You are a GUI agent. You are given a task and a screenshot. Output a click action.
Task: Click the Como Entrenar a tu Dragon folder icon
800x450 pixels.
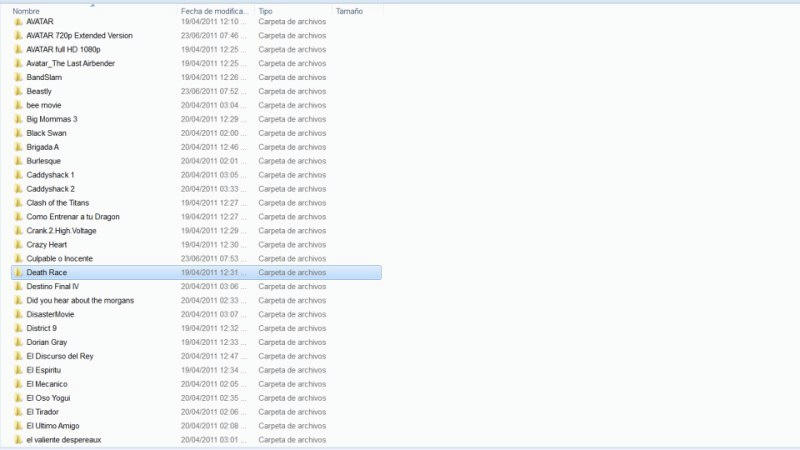click(18, 217)
